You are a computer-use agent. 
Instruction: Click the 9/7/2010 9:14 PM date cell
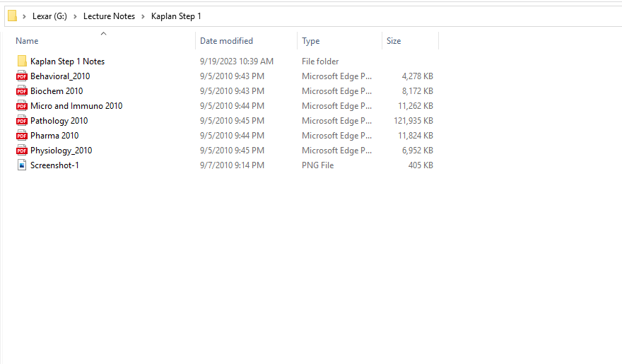232,165
